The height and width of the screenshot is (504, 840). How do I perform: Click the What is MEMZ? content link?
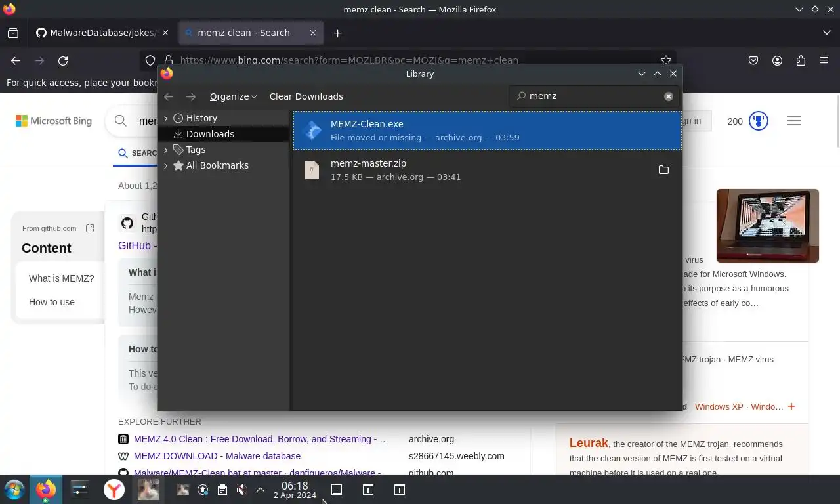coord(61,278)
